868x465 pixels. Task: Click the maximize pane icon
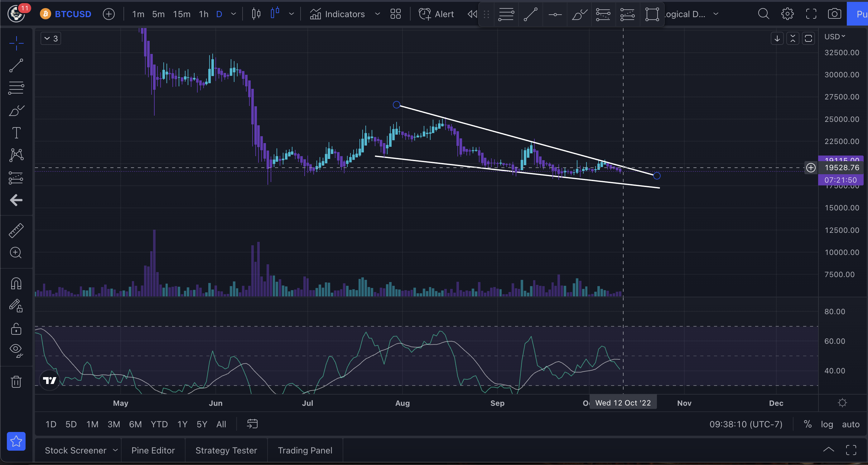(808, 38)
